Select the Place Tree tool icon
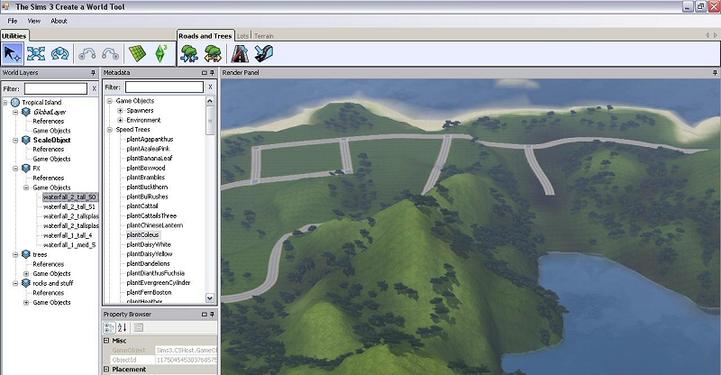Viewport: 721px width, 375px height. (189, 54)
